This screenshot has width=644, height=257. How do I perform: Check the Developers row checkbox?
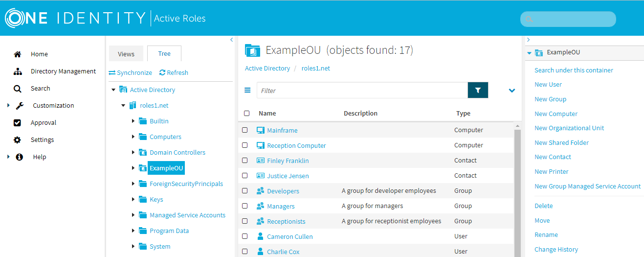245,191
